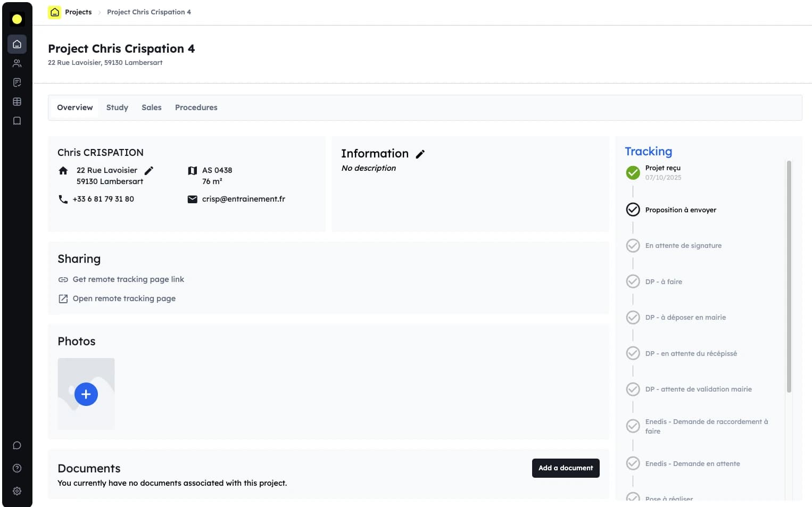
Task: Click 'Get remote tracking page link'
Action: [x=128, y=279]
